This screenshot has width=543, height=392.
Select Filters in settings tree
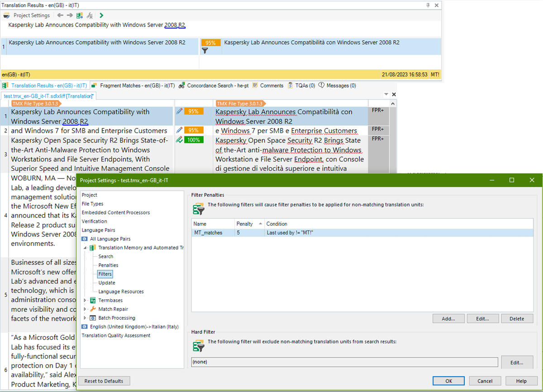point(105,274)
